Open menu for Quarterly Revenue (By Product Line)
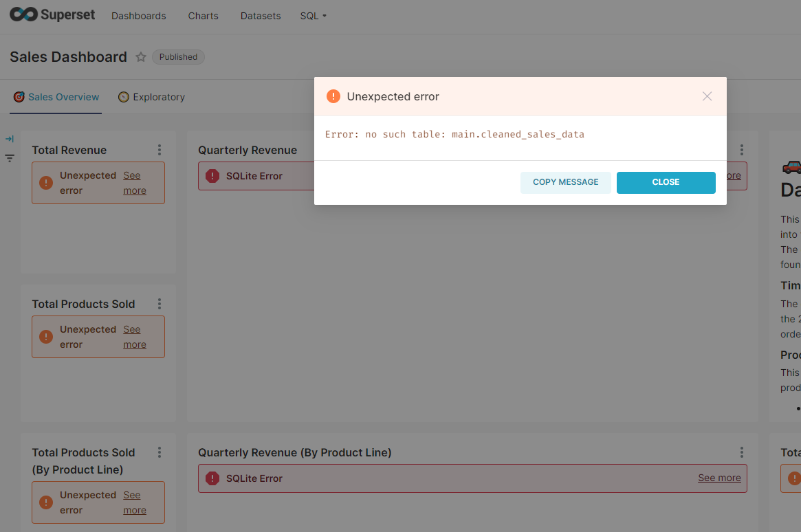Image resolution: width=801 pixels, height=532 pixels. (x=741, y=452)
